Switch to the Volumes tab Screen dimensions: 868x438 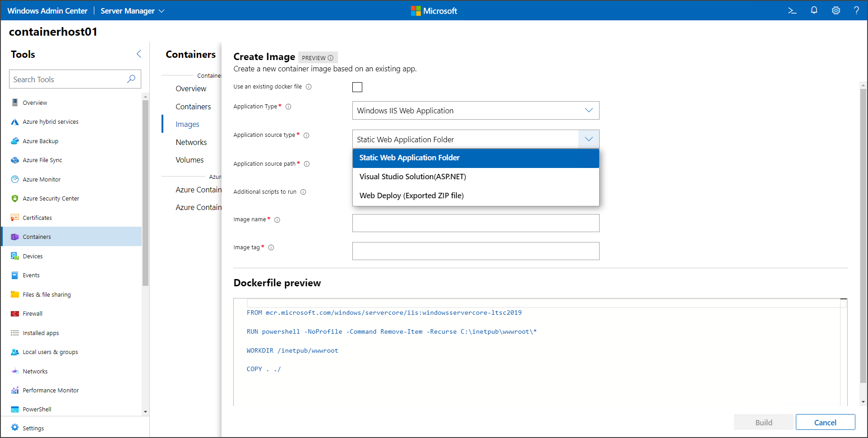[189, 160]
